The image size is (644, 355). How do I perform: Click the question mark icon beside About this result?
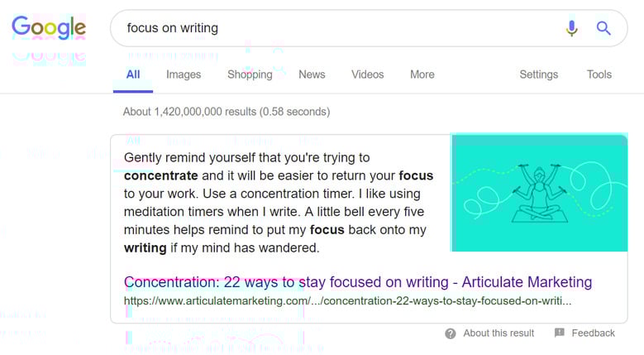tap(451, 333)
